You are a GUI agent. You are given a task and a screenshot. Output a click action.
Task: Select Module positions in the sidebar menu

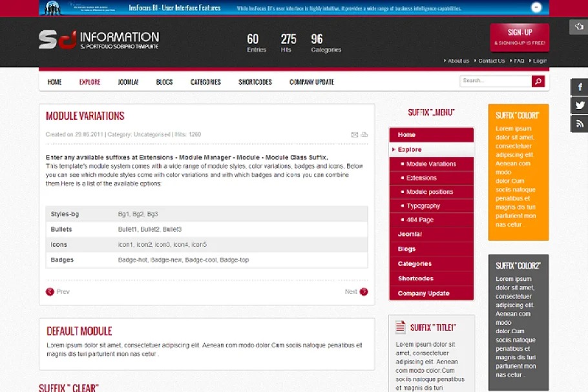[x=430, y=192]
